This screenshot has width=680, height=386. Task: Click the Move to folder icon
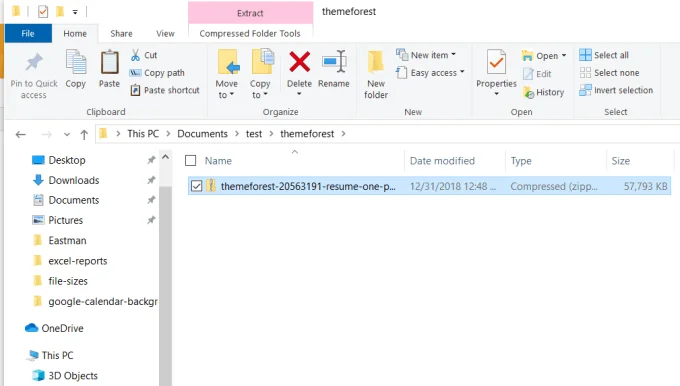tap(228, 62)
